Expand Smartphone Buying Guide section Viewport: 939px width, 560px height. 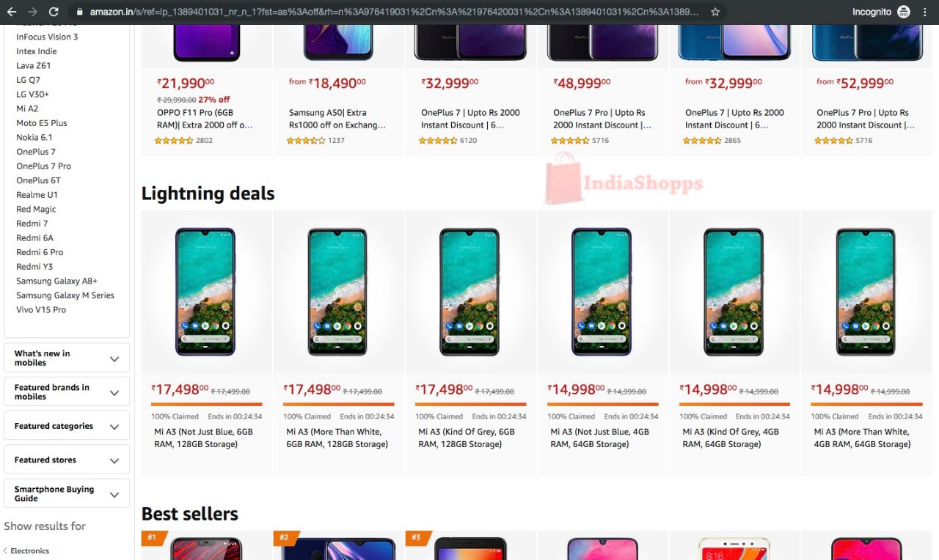67,494
